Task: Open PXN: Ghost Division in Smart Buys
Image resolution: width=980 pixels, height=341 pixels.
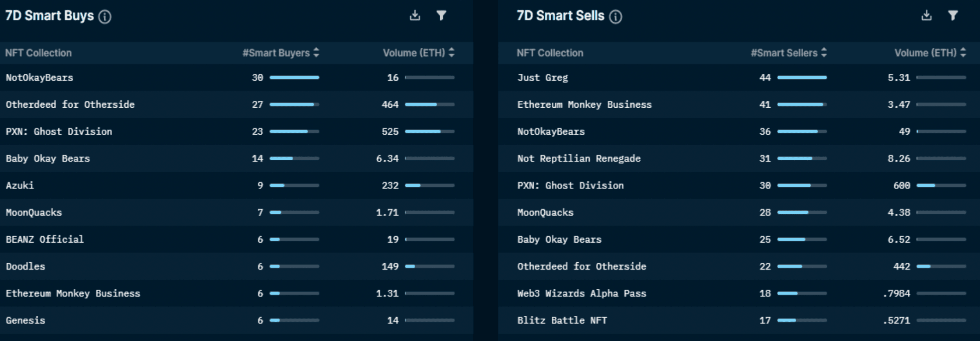Action: 59,131
